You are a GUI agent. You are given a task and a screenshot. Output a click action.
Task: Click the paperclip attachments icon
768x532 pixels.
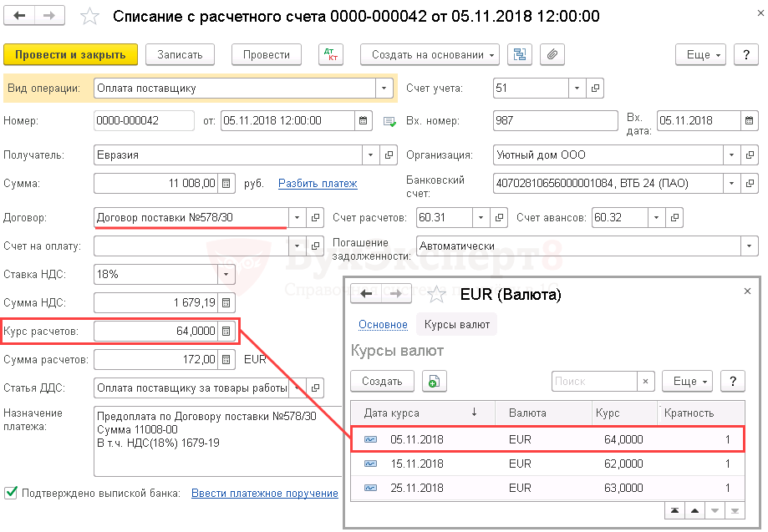[551, 54]
